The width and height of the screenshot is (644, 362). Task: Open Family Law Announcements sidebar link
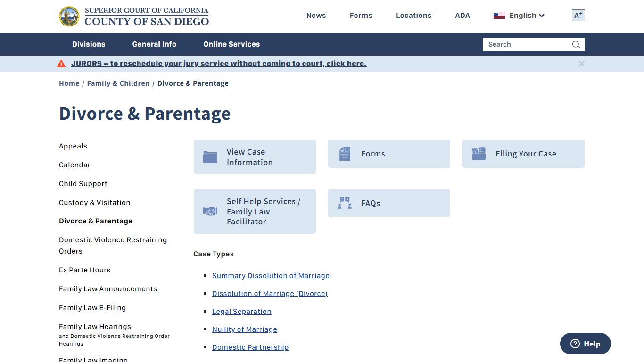tap(108, 289)
